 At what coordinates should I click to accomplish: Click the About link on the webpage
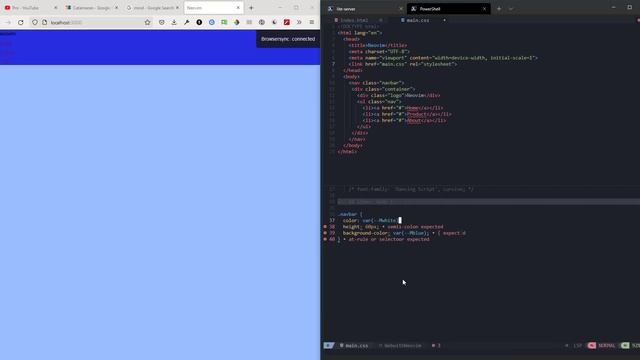6,61
